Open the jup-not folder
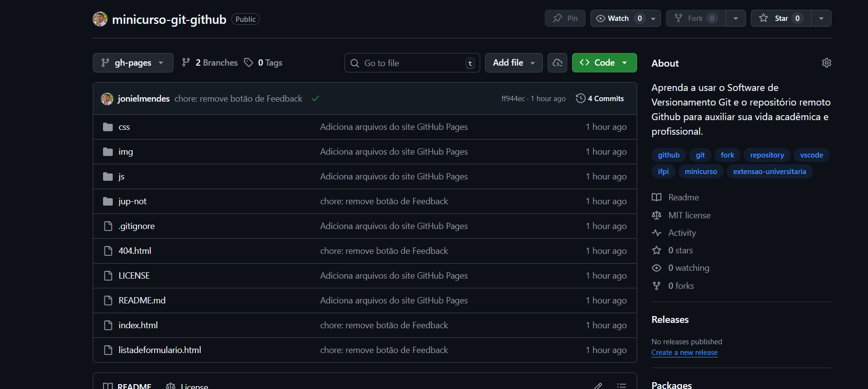 132,201
